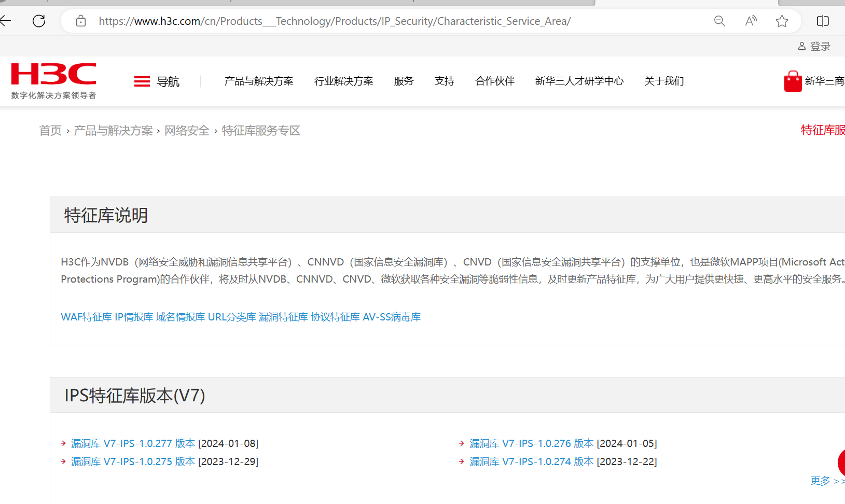Viewport: 845px width, 504px height.
Task: Open the zoom magnifier in address bar
Action: [x=719, y=21]
